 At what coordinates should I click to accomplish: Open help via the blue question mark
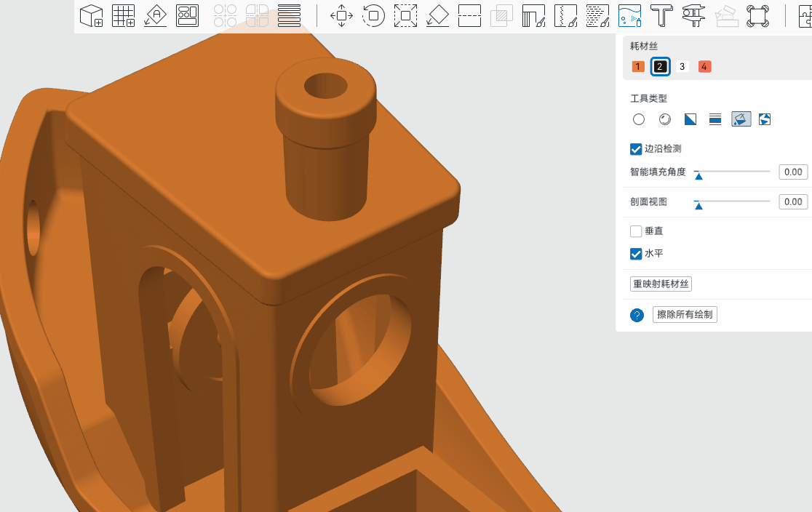point(637,315)
